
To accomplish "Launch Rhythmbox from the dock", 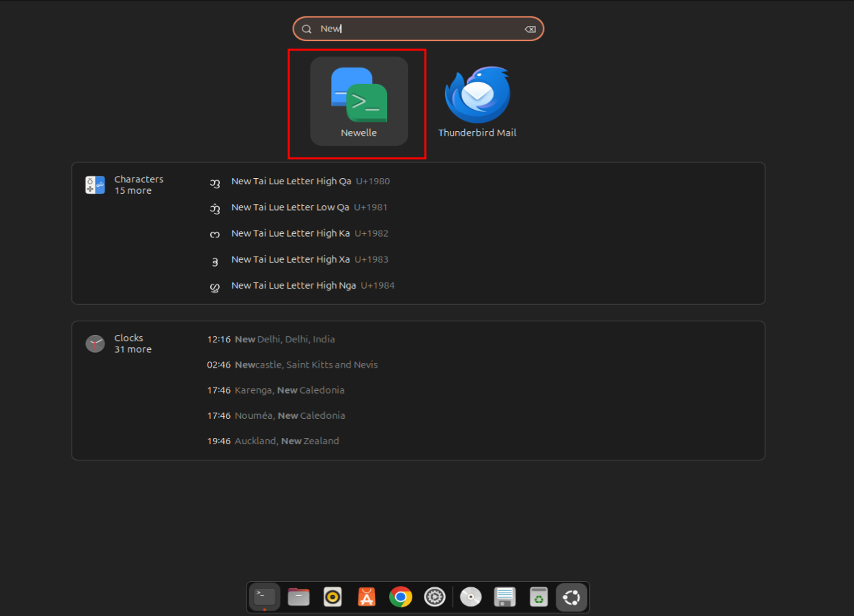I will 332,597.
